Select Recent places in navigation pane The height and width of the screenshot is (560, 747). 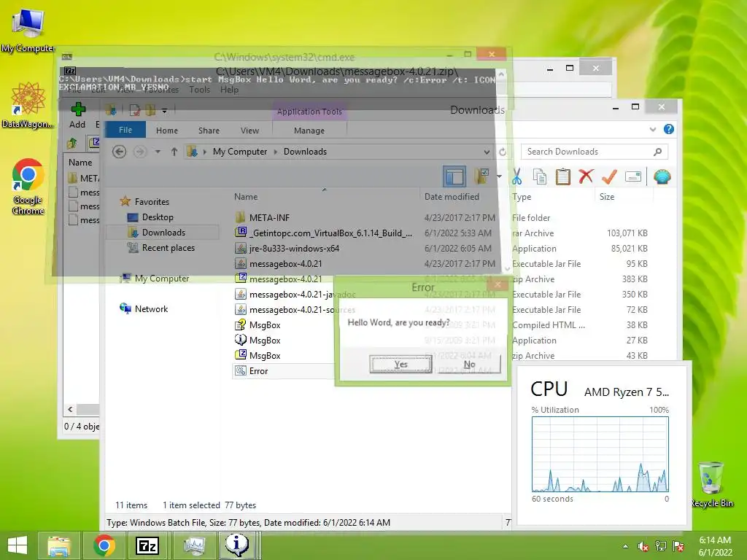(169, 248)
